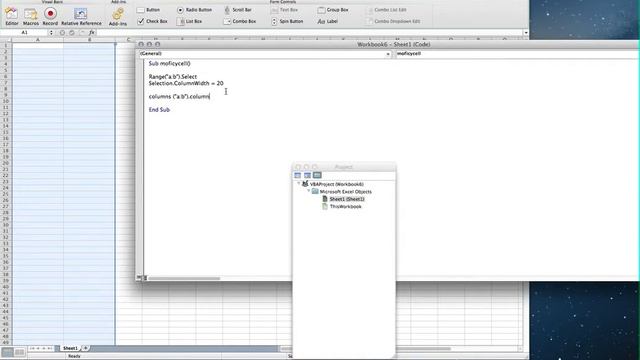Insert a Scroll Bar form control
The image size is (640, 360).
tap(238, 10)
